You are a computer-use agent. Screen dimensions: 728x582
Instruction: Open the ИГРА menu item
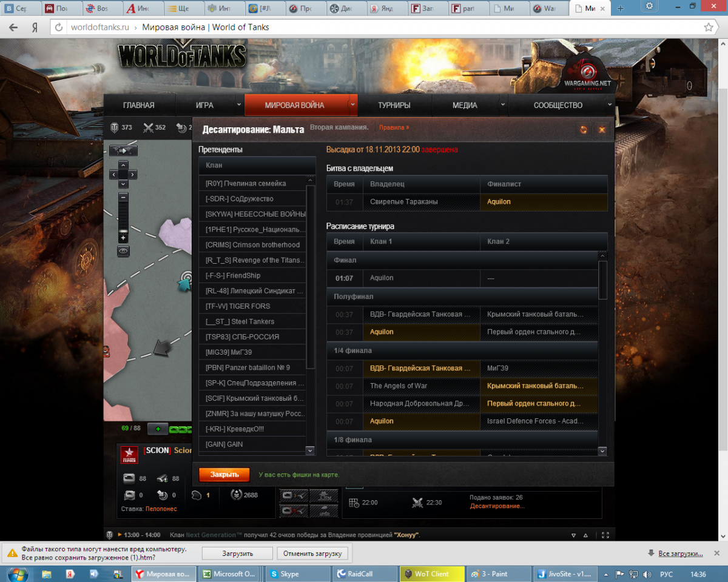204,105
